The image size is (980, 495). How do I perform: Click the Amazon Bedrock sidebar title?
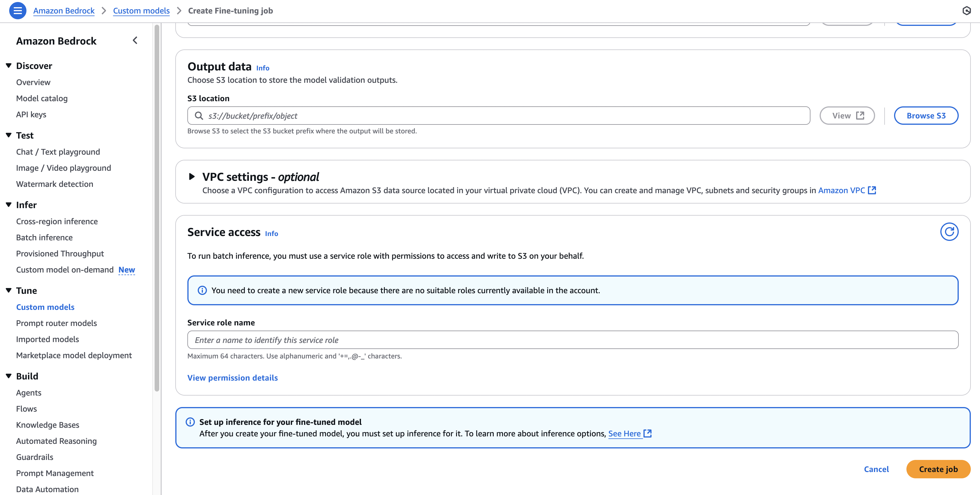56,41
